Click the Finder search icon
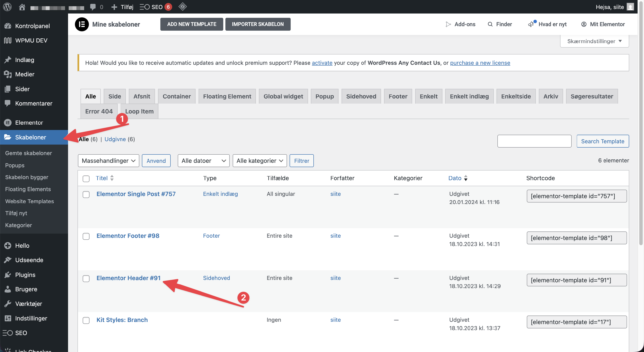 (490, 24)
